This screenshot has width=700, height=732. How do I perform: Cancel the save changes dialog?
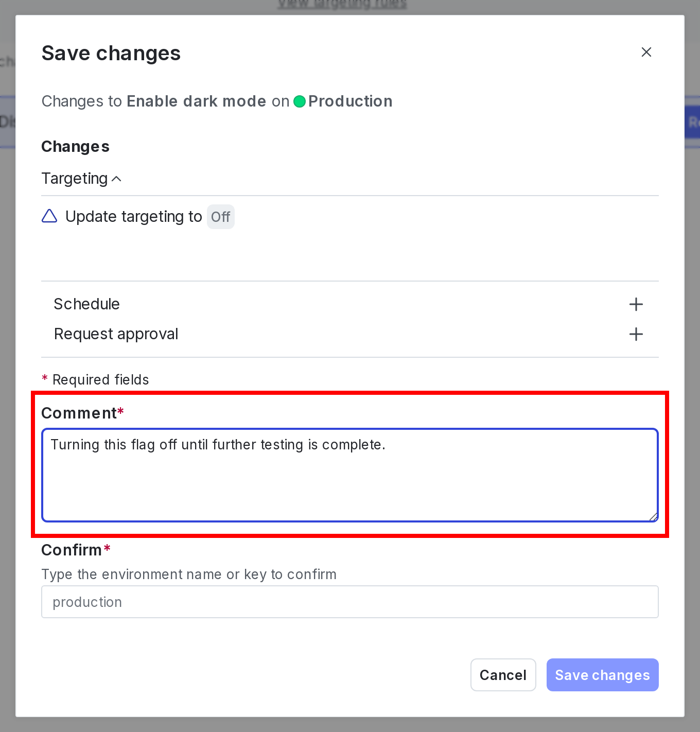pos(503,675)
